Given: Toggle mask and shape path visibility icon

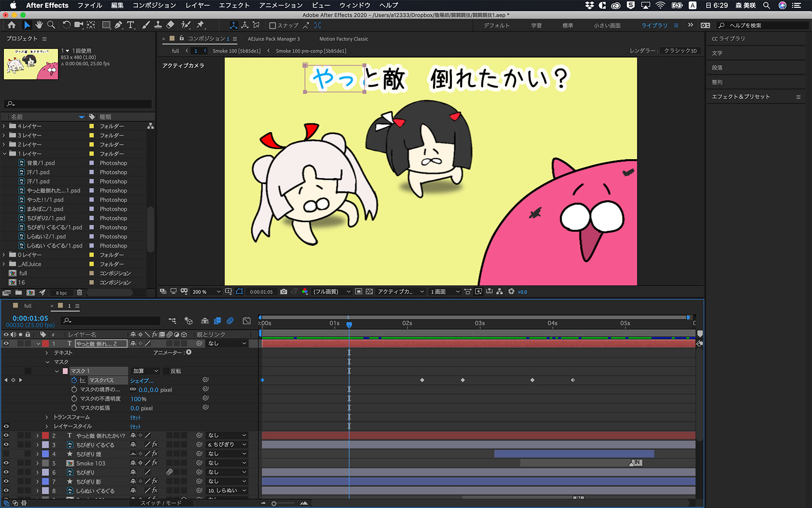Looking at the screenshot, I should pos(239,292).
